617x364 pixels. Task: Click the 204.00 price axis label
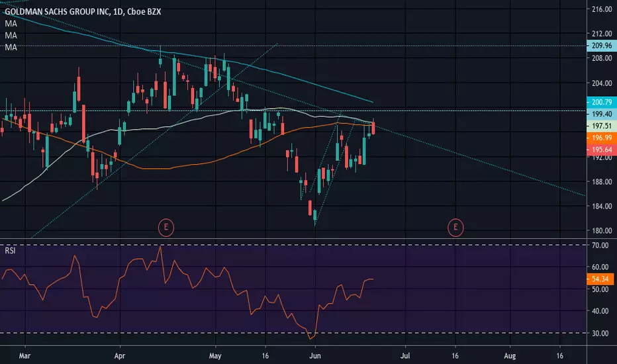point(602,83)
